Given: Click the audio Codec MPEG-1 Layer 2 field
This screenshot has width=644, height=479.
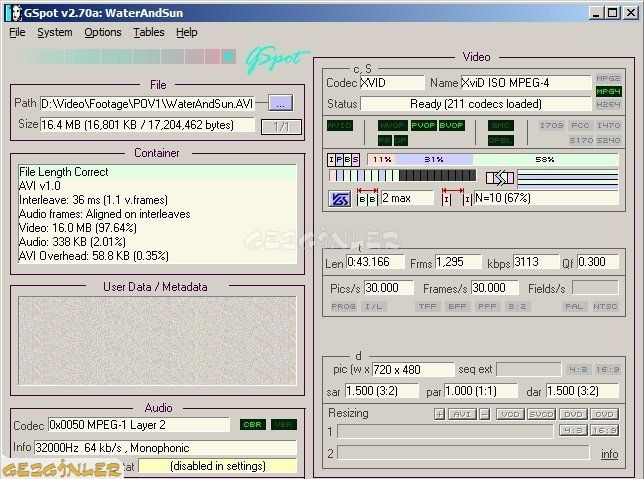Looking at the screenshot, I should click(139, 425).
